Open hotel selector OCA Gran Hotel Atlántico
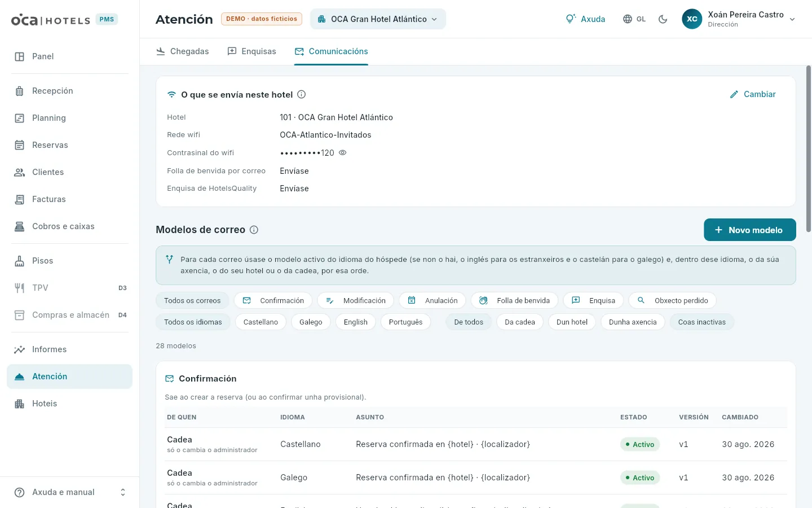Screen dimensions: 812x508 pos(378,19)
